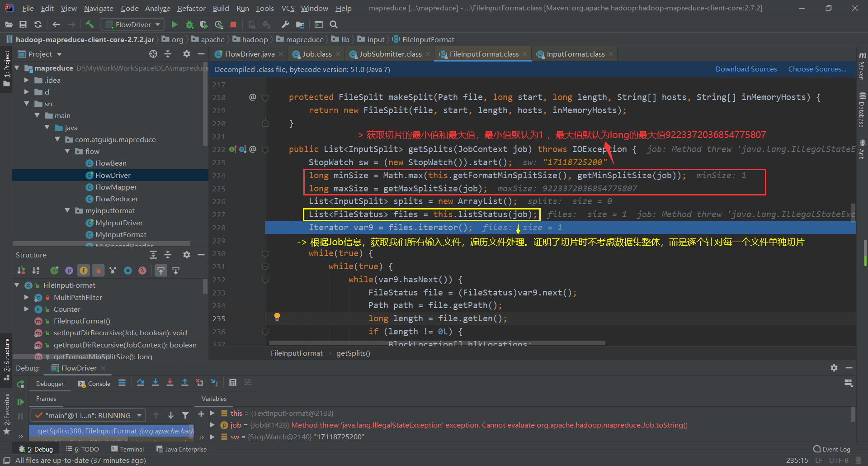Locate current file in Project panel
The width and height of the screenshot is (868, 466).
153,54
